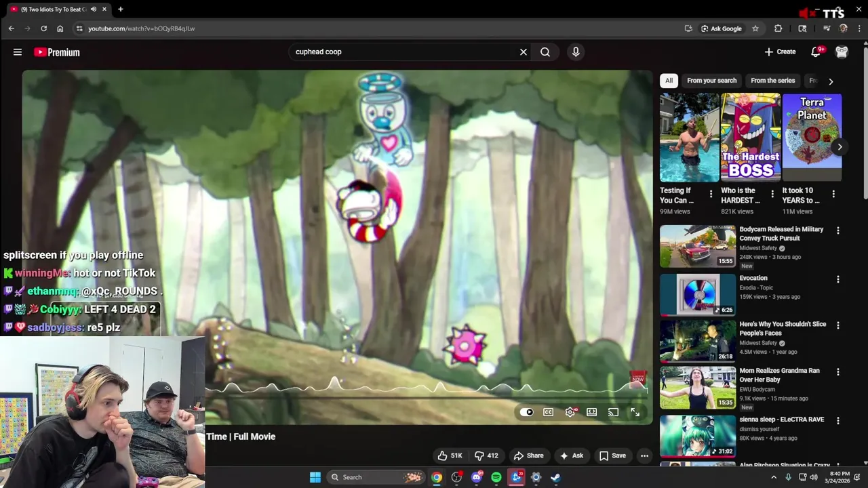The height and width of the screenshot is (488, 868).
Task: Click the Windows taskbar search box
Action: pos(376,477)
